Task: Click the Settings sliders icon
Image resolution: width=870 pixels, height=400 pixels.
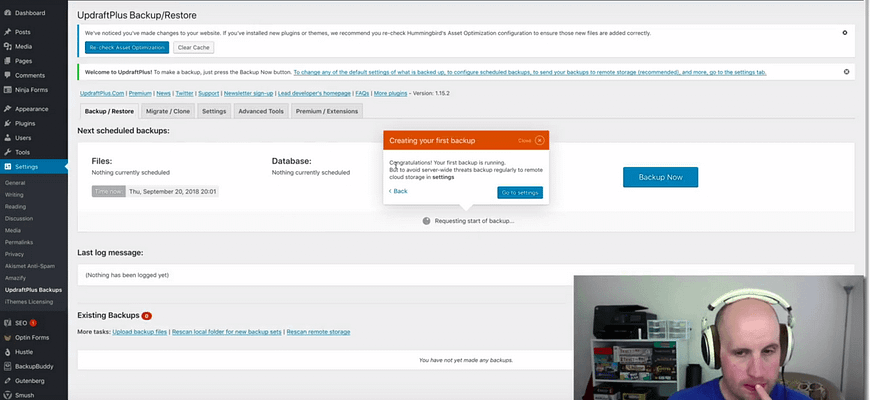Action: [7, 166]
